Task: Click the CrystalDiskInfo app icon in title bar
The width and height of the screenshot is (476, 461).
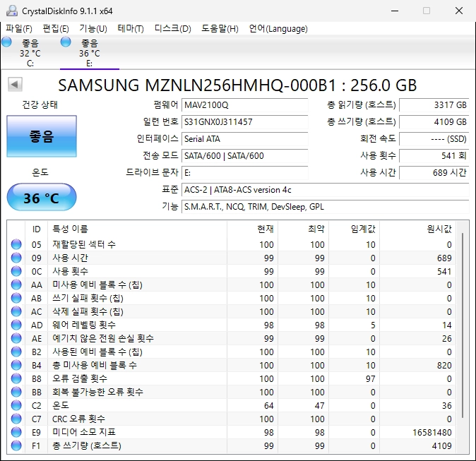Action: 12,11
